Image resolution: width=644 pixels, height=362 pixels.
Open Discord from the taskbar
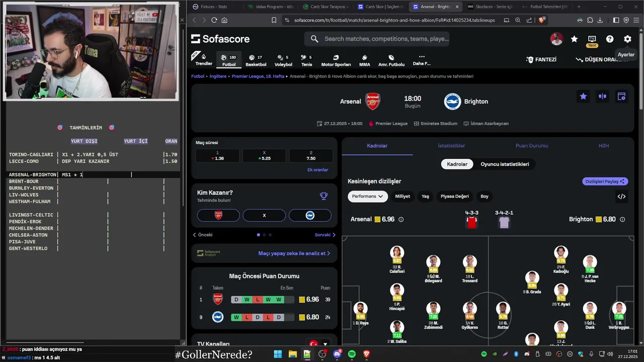pyautogui.click(x=337, y=354)
